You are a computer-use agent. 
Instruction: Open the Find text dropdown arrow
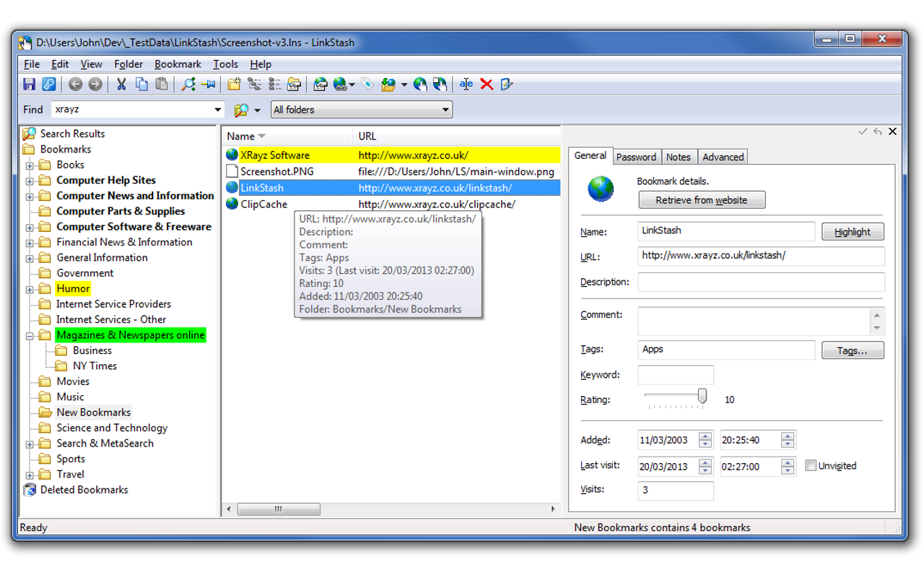[218, 110]
